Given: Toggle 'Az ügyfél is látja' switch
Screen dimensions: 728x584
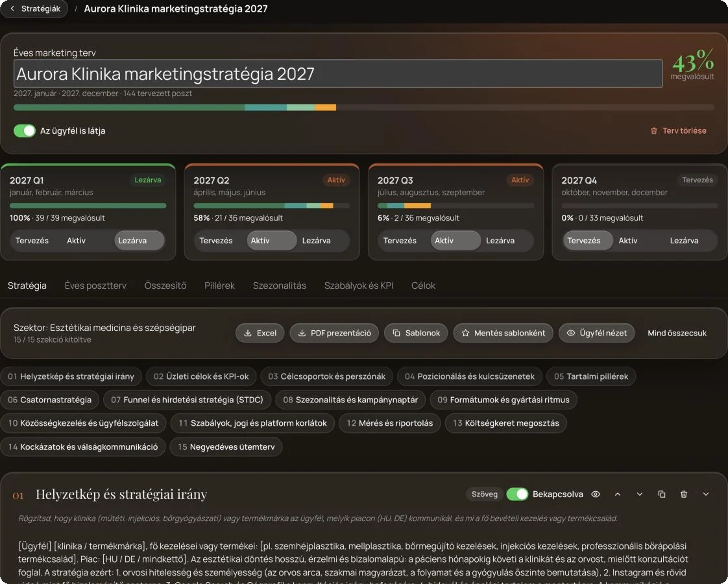Looking at the screenshot, I should pos(25,131).
